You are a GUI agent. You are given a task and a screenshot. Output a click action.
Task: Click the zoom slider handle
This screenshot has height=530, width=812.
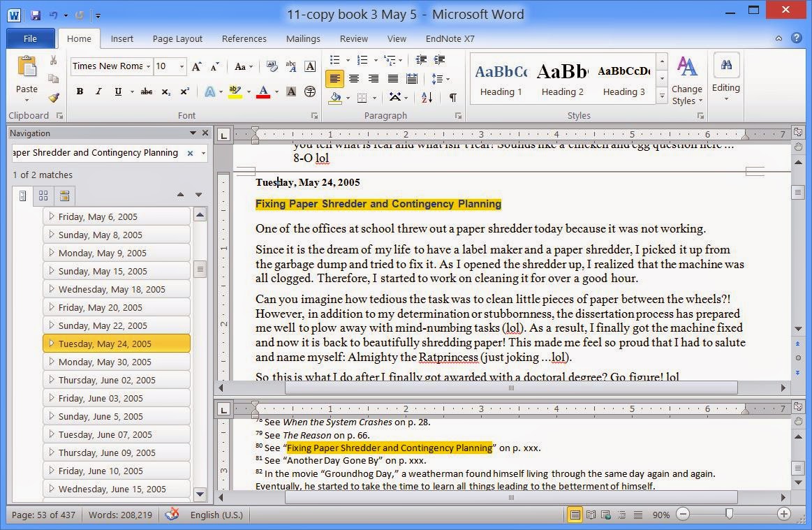coord(729,513)
